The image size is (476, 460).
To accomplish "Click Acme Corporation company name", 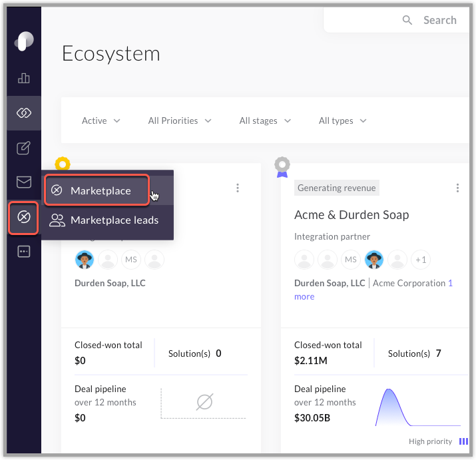I will click(409, 283).
